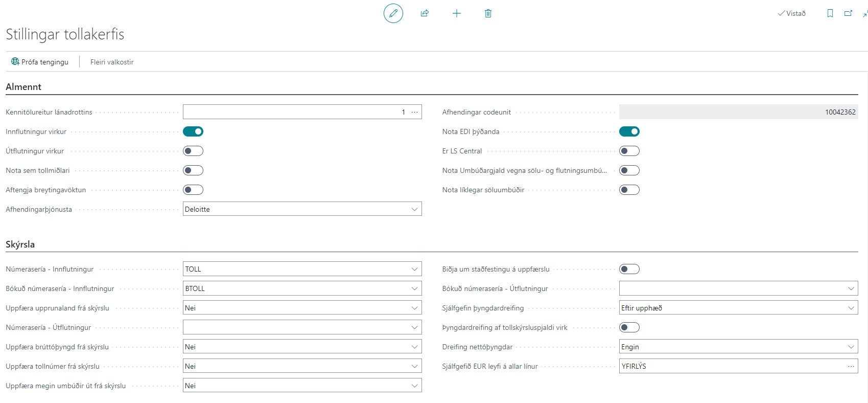Image resolution: width=868 pixels, height=403 pixels.
Task: Click the share icon in top toolbar
Action: point(425,13)
